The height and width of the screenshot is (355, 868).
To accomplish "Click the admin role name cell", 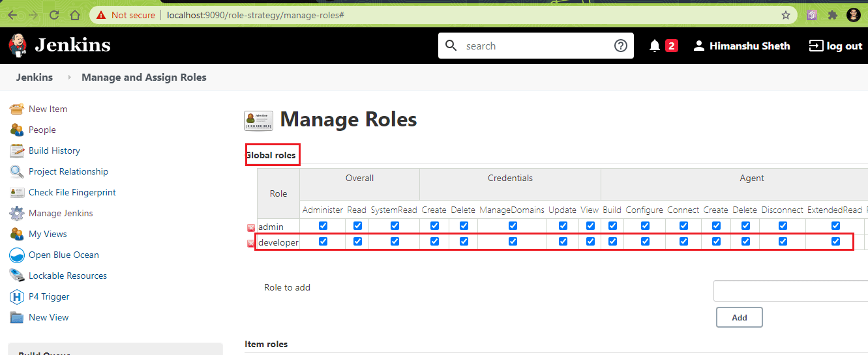I will pyautogui.click(x=278, y=226).
